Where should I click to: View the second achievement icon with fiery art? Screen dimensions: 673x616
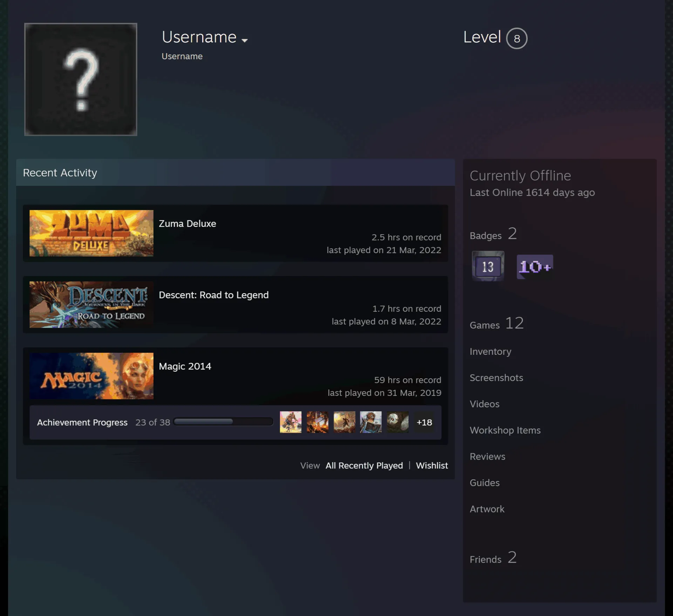(x=318, y=422)
